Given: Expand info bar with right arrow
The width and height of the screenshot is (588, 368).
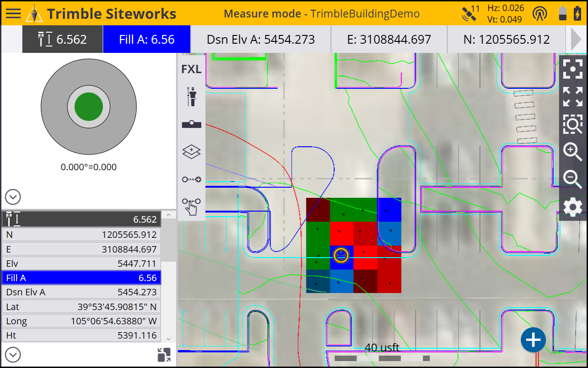Looking at the screenshot, I should coord(576,39).
